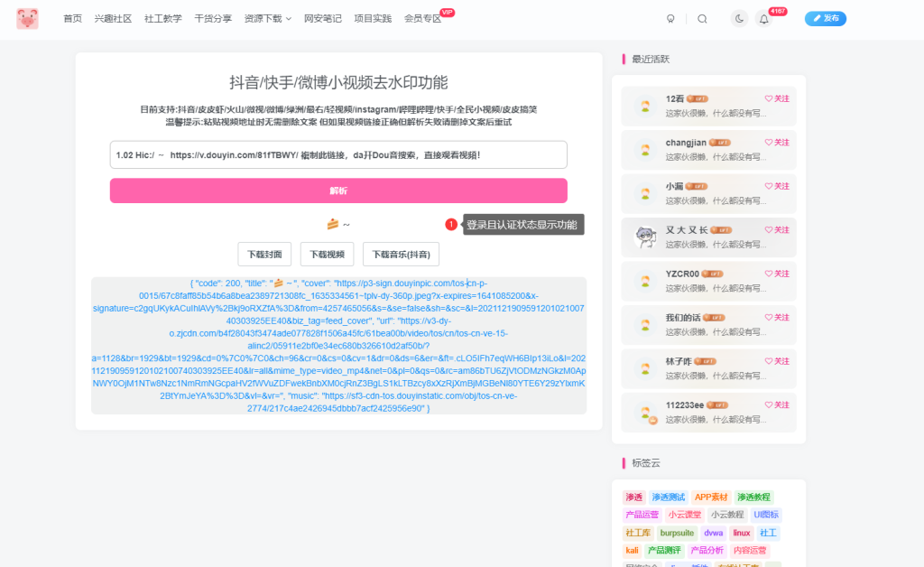Click the cake emoji video title
Image resolution: width=924 pixels, height=567 pixels.
[x=338, y=224]
